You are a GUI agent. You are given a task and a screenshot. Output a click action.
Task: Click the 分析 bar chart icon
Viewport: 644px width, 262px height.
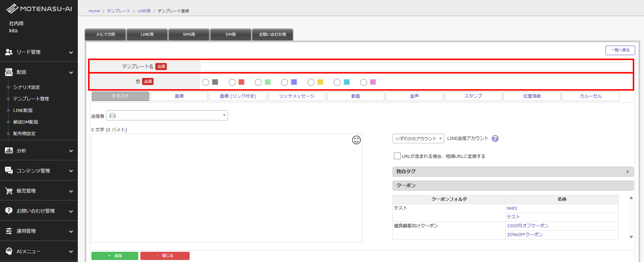(x=9, y=150)
